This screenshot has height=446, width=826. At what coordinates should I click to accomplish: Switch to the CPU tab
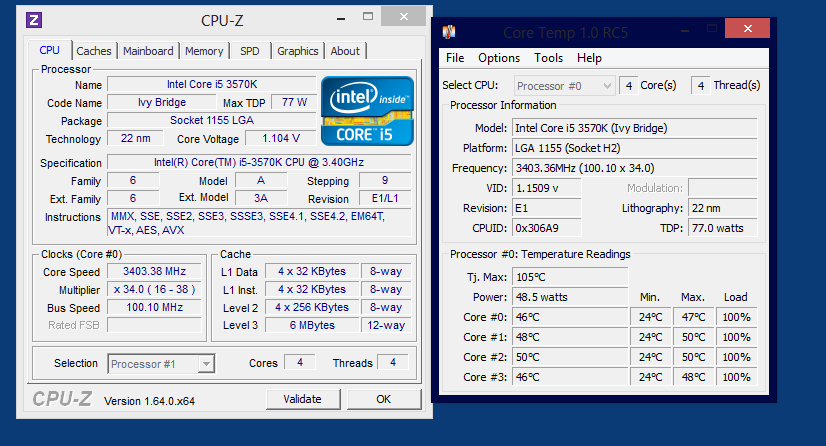click(x=50, y=51)
